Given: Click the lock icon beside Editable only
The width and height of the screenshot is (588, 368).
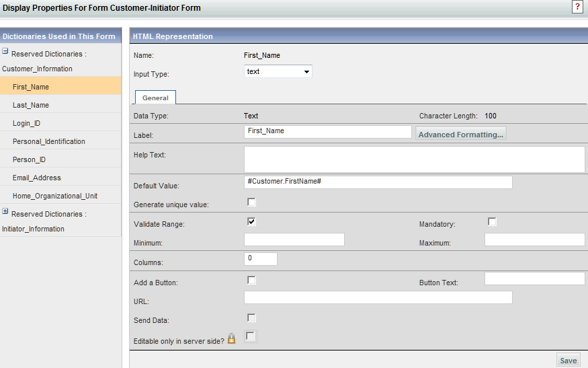Looking at the screenshot, I should [x=232, y=339].
